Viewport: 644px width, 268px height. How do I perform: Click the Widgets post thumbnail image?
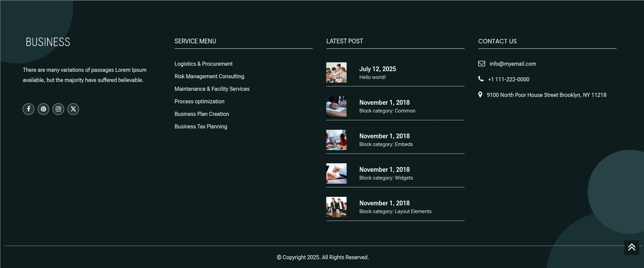[x=336, y=173]
